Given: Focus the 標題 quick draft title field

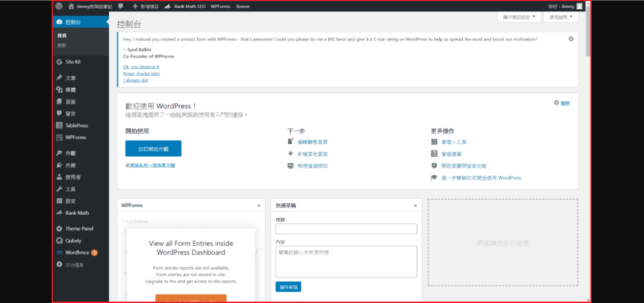Looking at the screenshot, I should pyautogui.click(x=347, y=229).
